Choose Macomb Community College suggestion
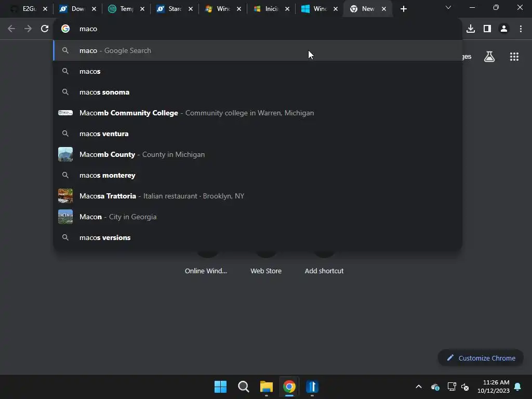532x399 pixels. [x=258, y=113]
